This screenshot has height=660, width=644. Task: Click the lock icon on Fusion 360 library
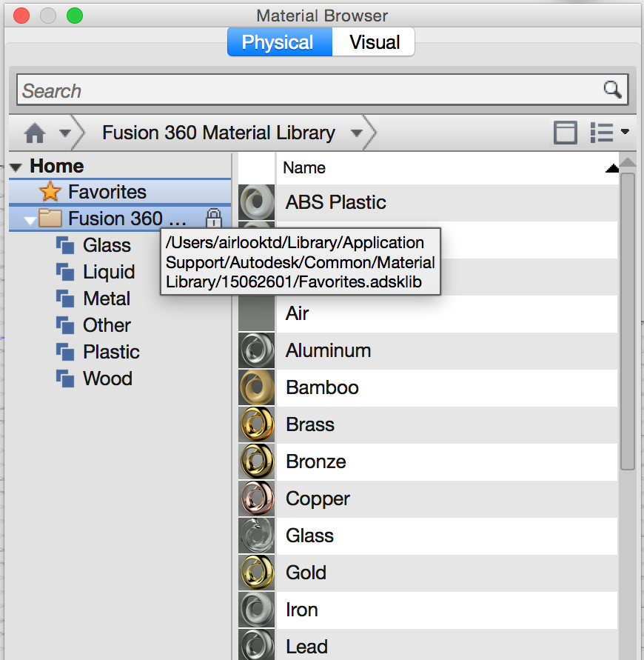(214, 218)
